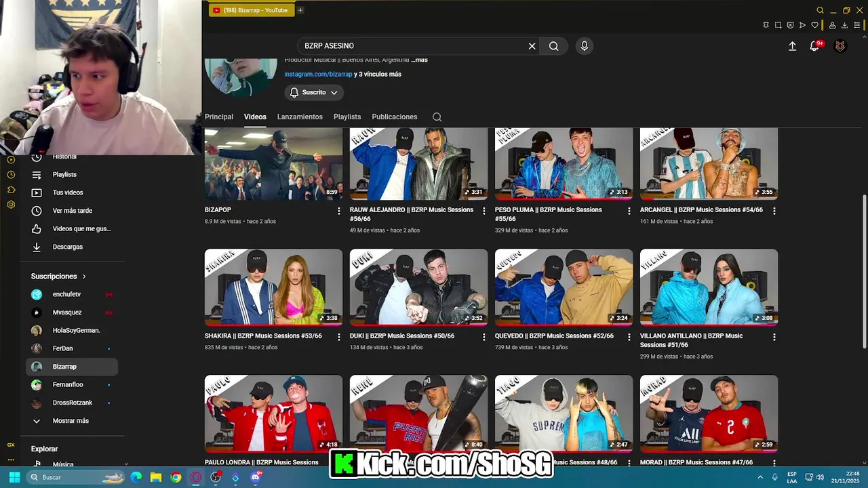This screenshot has width=868, height=488.
Task: Open enchufetv subscription channel
Action: point(72,294)
